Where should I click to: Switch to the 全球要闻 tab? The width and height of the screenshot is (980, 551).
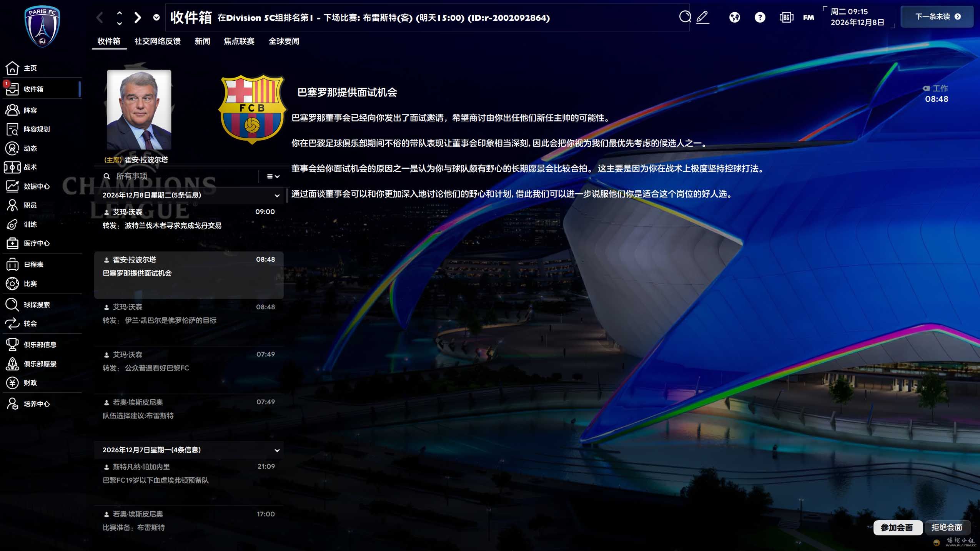pyautogui.click(x=284, y=41)
